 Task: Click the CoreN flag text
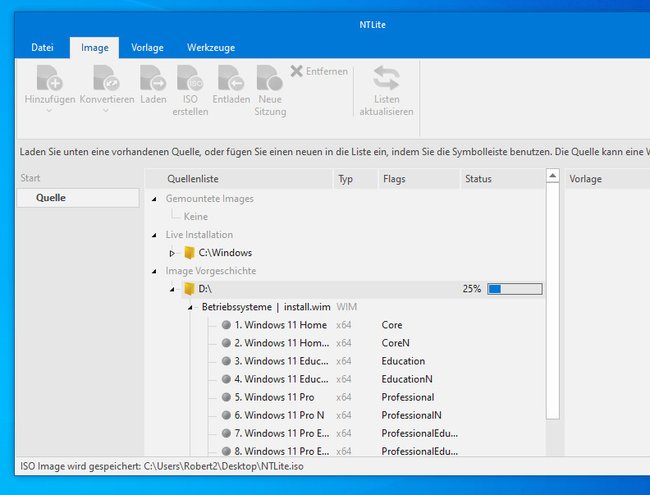(x=395, y=343)
